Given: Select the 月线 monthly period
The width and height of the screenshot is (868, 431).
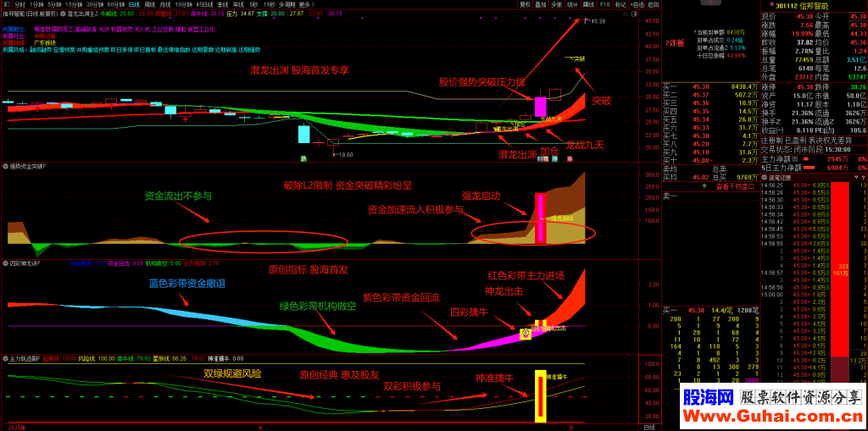Looking at the screenshot, I should click(165, 4).
